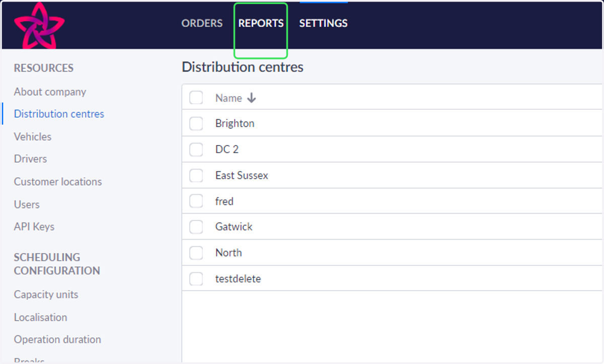Open the ORDERS tab
This screenshot has width=604, height=364.
coord(202,23)
